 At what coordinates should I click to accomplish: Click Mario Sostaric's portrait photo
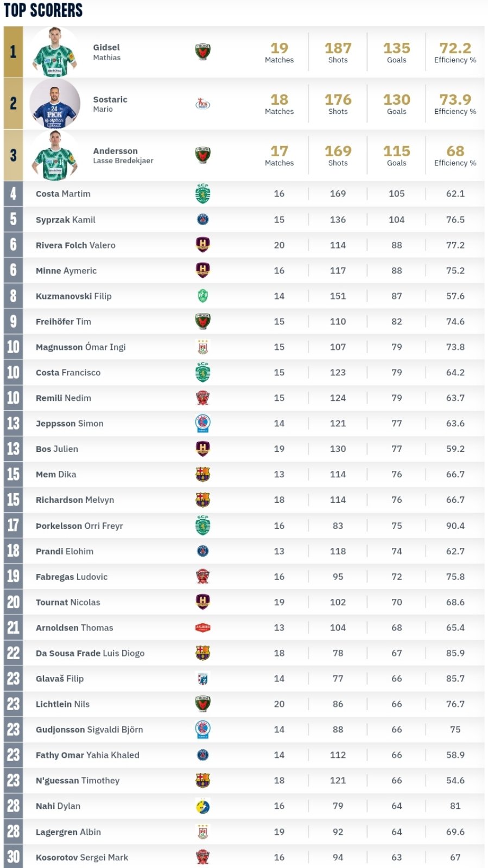[54, 104]
